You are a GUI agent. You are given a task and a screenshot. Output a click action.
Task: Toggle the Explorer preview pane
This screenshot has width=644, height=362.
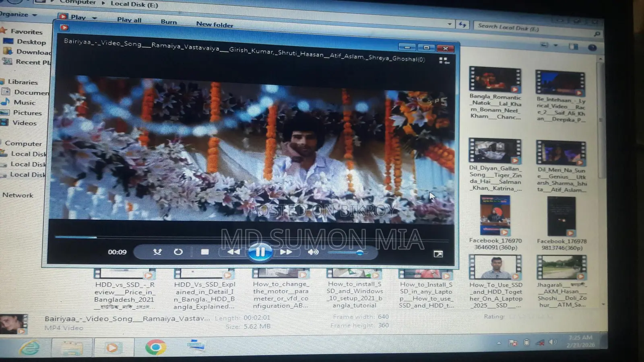573,47
